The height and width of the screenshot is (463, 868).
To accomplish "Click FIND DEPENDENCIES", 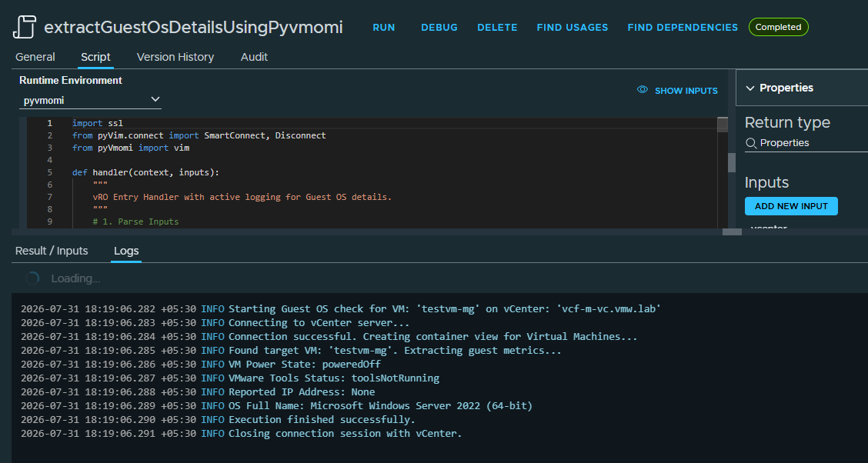I will coord(683,28).
